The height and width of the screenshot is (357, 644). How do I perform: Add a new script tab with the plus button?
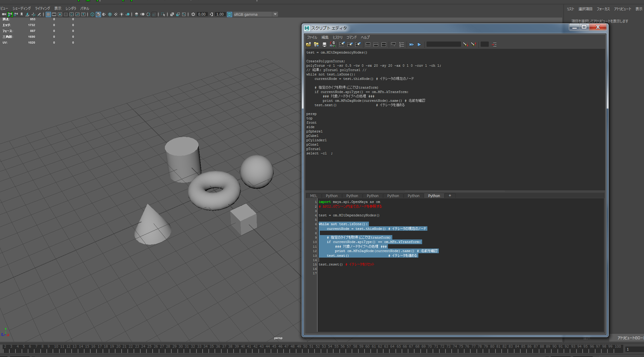450,196
